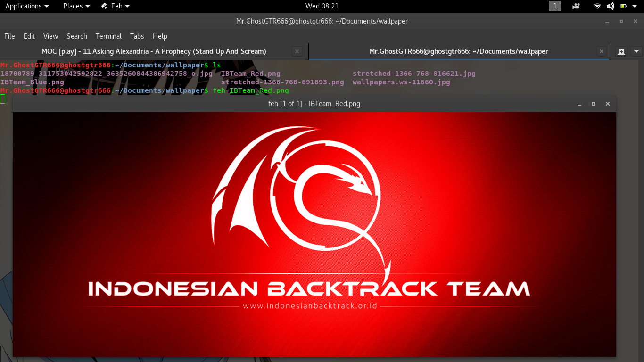Click the battery status icon
This screenshot has height=362, width=644.
click(624, 6)
